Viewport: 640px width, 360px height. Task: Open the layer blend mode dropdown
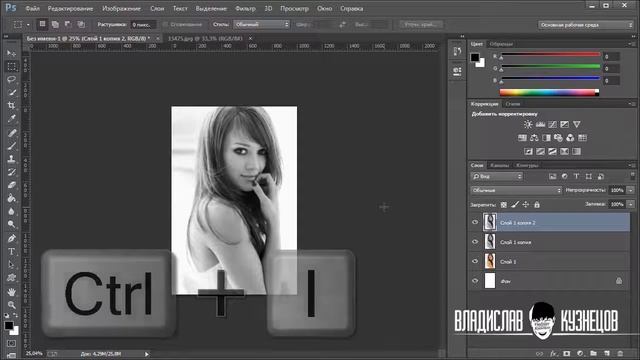click(x=516, y=190)
